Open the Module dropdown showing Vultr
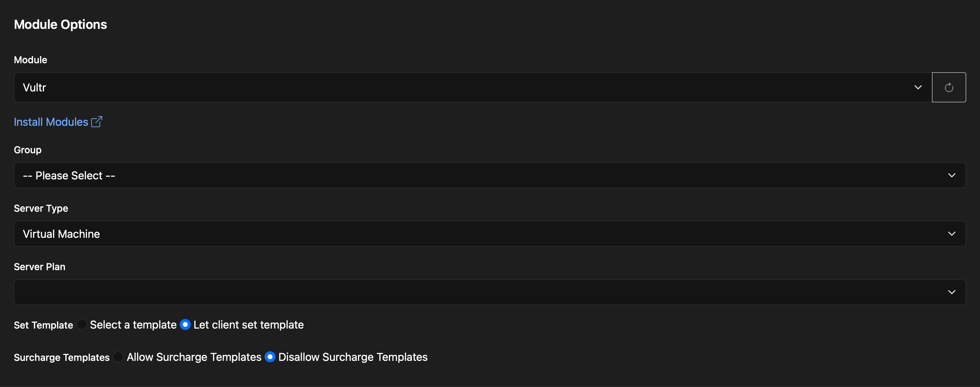The width and height of the screenshot is (980, 387). (473, 88)
